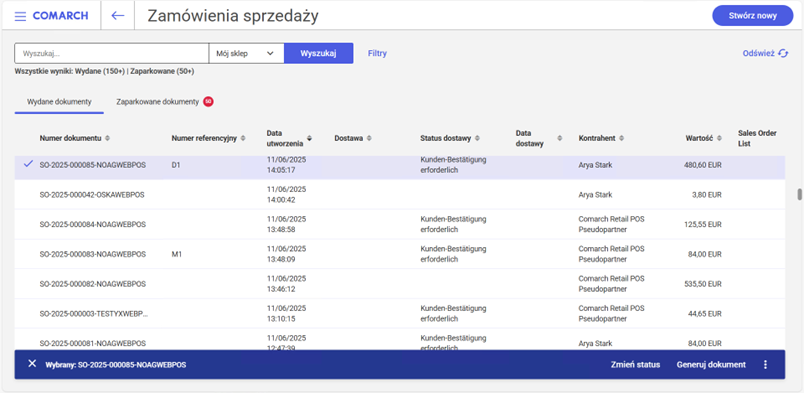Screen dimensions: 804x393
Task: Click Arya Stark in SO-2025-000042 row
Action: click(x=595, y=195)
